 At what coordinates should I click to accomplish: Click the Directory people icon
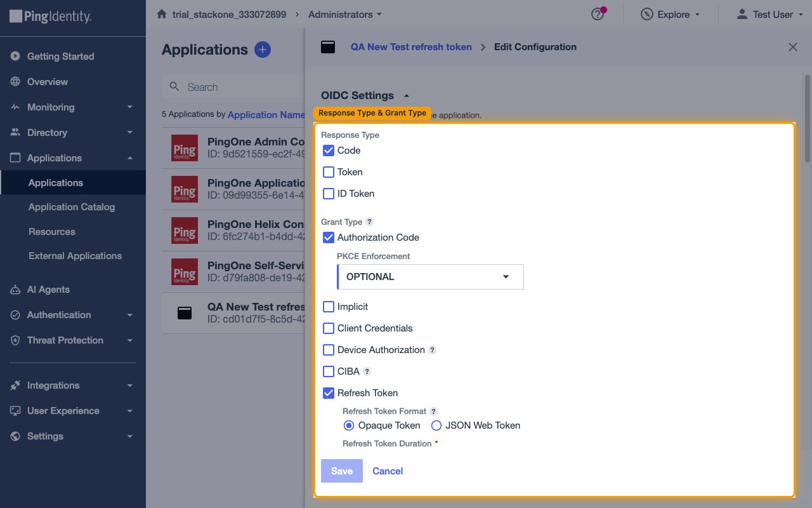pyautogui.click(x=15, y=133)
